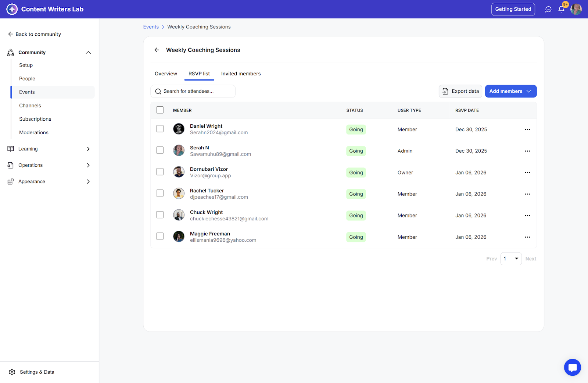Viewport: 588px width, 383px height.
Task: Click Chuck Wright's avatar
Action: (179, 215)
